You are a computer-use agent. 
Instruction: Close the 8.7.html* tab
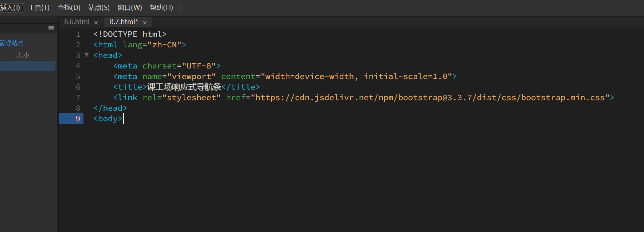[x=145, y=23]
